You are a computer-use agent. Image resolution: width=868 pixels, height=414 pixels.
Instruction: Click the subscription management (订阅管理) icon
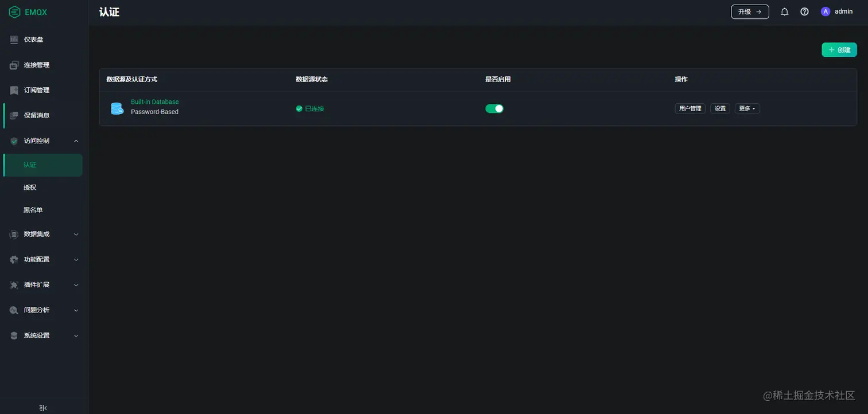(x=14, y=90)
